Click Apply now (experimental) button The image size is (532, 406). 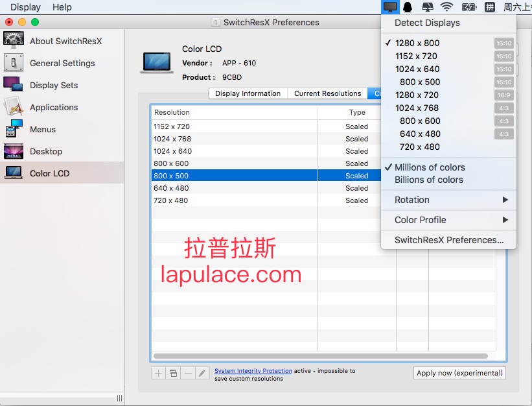pos(459,373)
